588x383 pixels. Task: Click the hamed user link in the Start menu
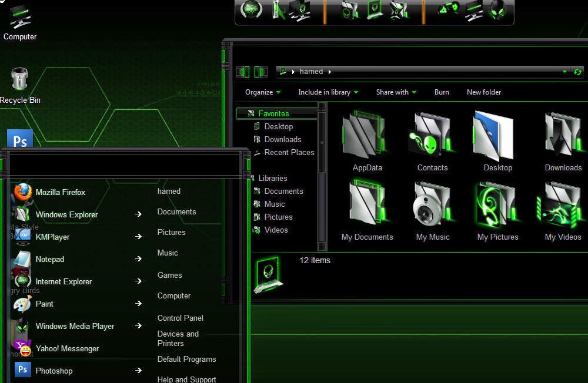(x=169, y=191)
